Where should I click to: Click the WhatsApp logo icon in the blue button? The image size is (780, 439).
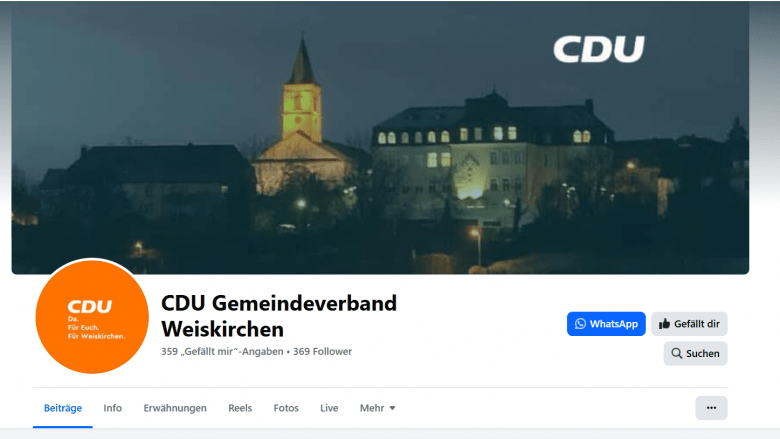click(580, 324)
